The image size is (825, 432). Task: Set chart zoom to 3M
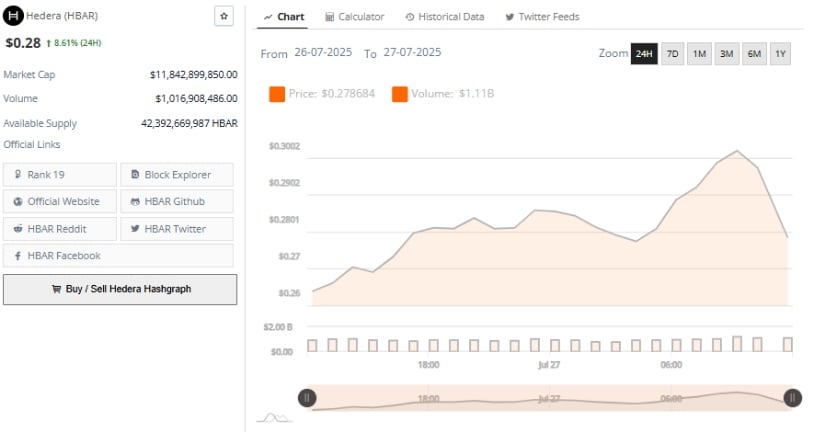click(x=727, y=54)
